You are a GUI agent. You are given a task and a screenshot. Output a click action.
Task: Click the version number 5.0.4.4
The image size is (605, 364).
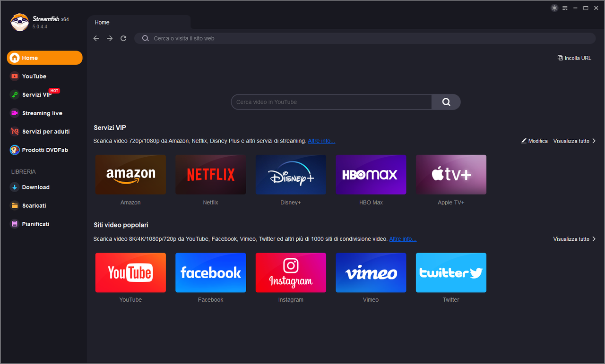click(40, 27)
